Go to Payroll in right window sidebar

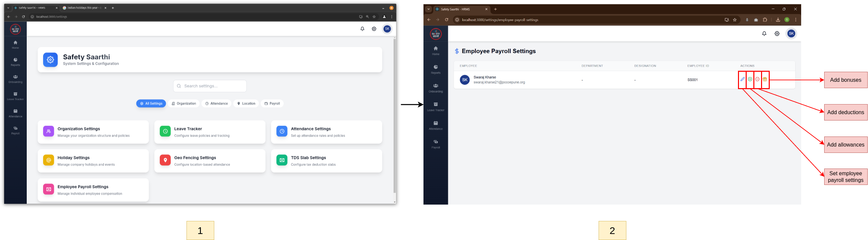(x=436, y=144)
